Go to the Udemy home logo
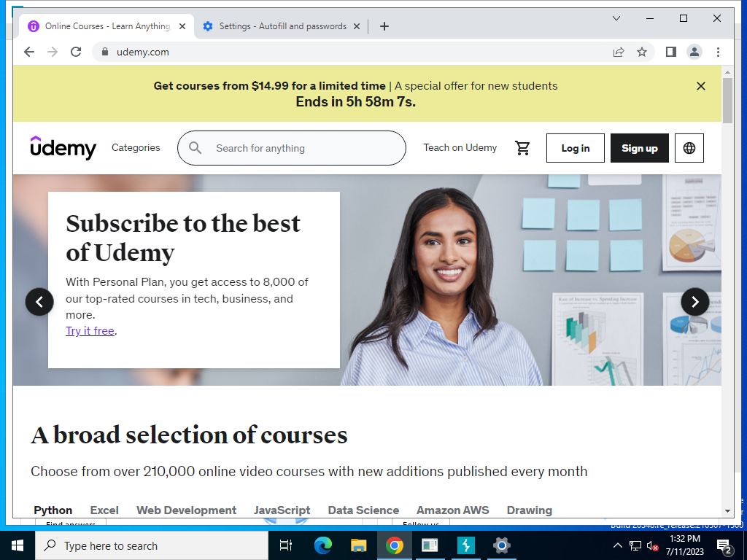Image resolution: width=747 pixels, height=560 pixels. (63, 147)
